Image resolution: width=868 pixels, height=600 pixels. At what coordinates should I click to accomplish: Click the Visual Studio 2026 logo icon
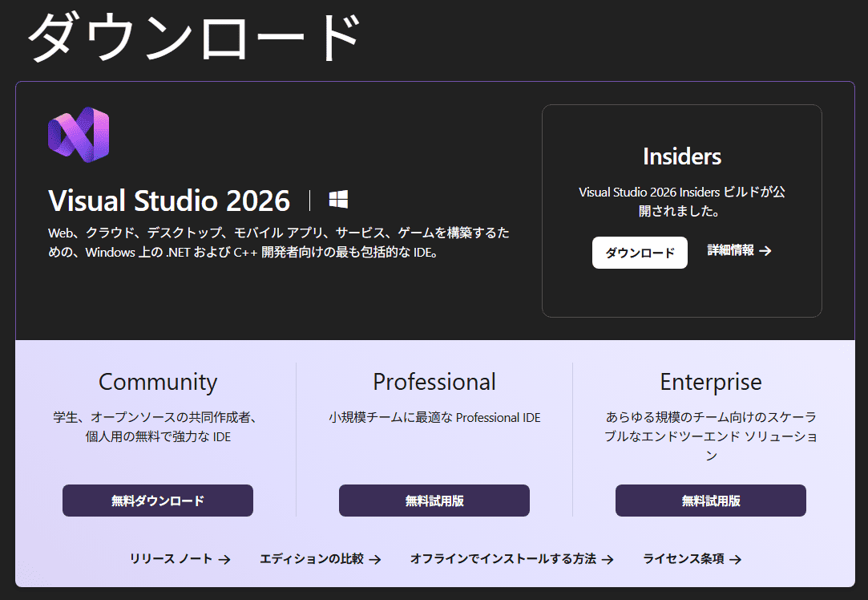pos(77,135)
